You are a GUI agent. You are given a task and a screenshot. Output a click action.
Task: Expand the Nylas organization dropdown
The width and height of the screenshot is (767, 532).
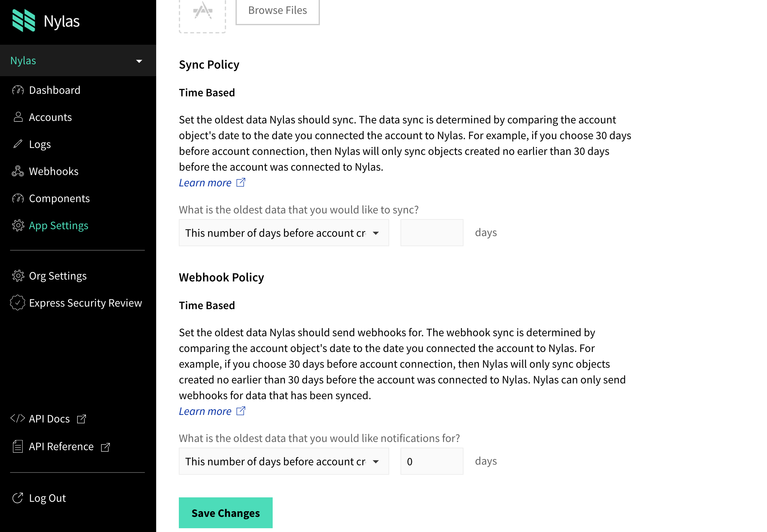pos(138,61)
